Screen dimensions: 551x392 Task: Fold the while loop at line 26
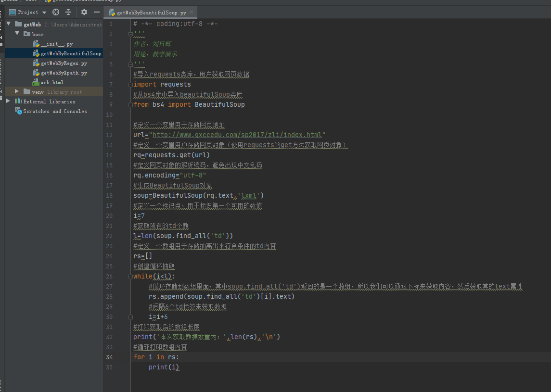pyautogui.click(x=130, y=277)
